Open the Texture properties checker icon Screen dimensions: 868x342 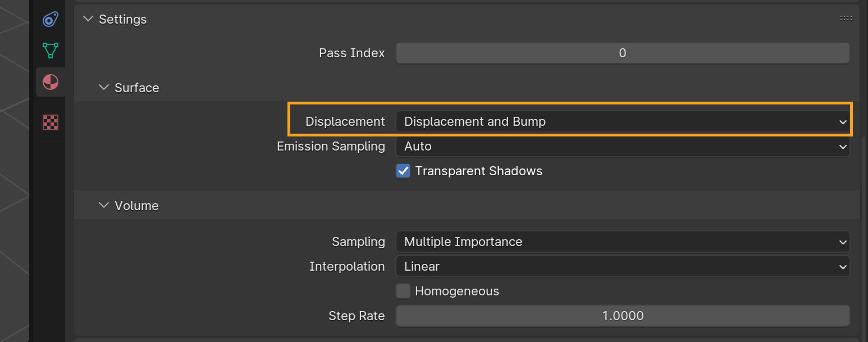(51, 122)
